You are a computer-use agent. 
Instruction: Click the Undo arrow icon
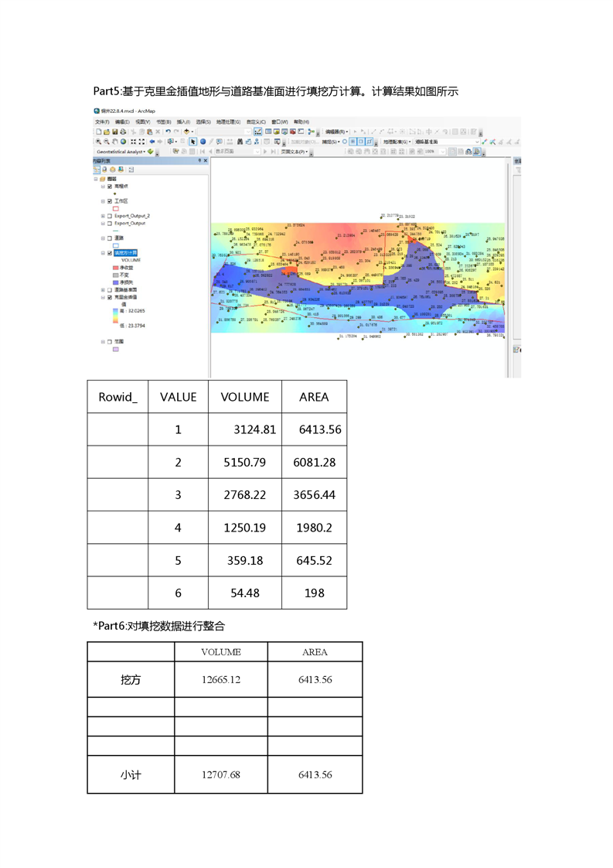coord(168,132)
